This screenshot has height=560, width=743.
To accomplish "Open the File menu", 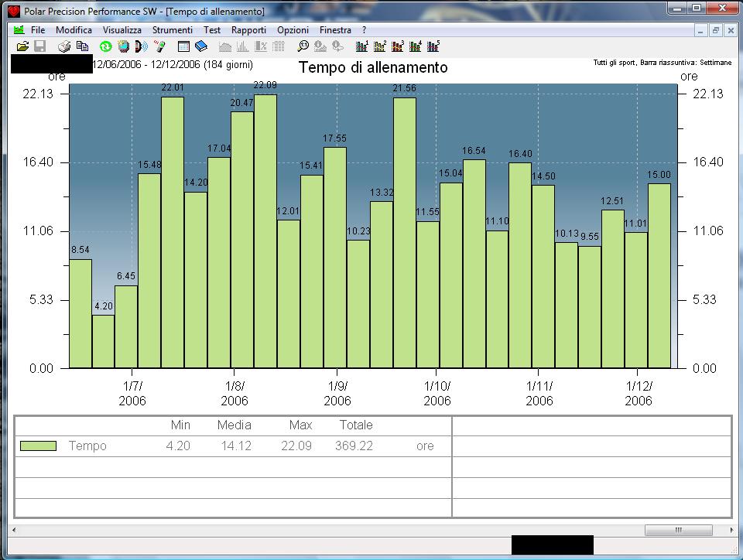I will click(x=38, y=30).
